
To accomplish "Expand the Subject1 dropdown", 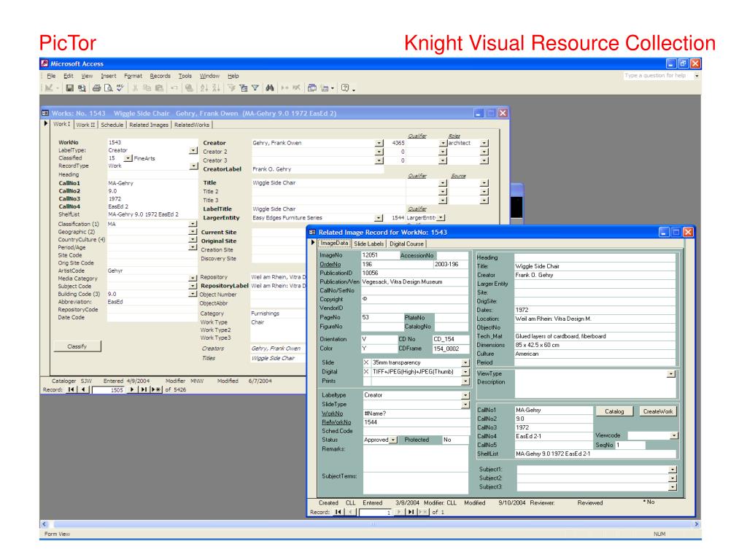I will [x=673, y=470].
